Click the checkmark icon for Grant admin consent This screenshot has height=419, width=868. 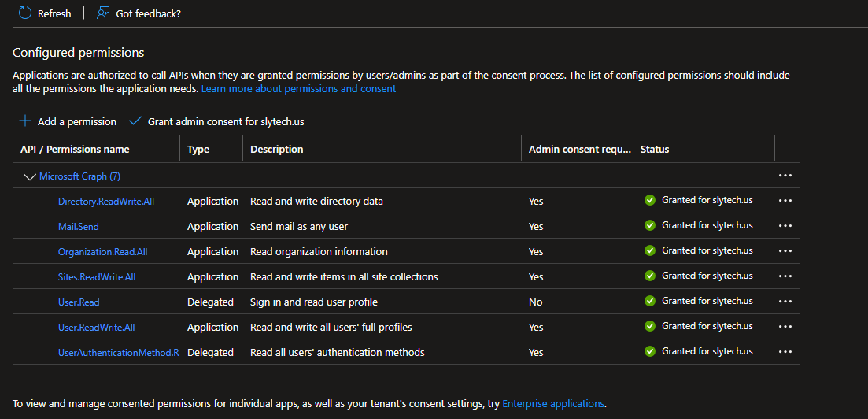(135, 121)
